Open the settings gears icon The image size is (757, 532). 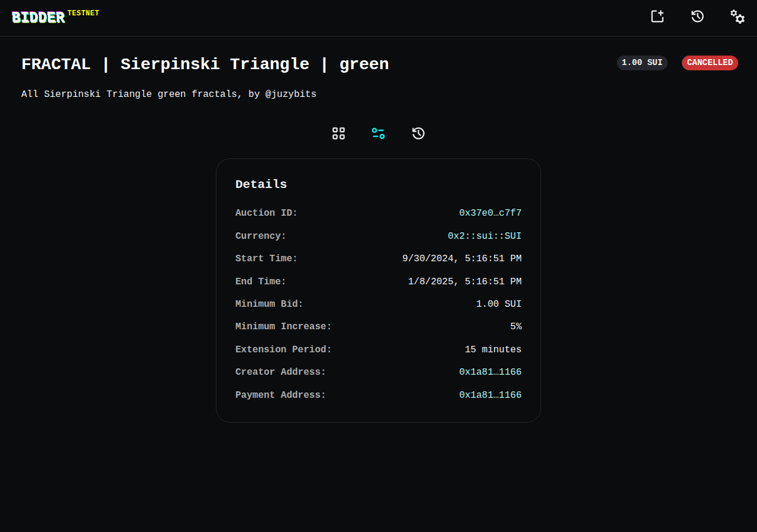click(x=737, y=17)
